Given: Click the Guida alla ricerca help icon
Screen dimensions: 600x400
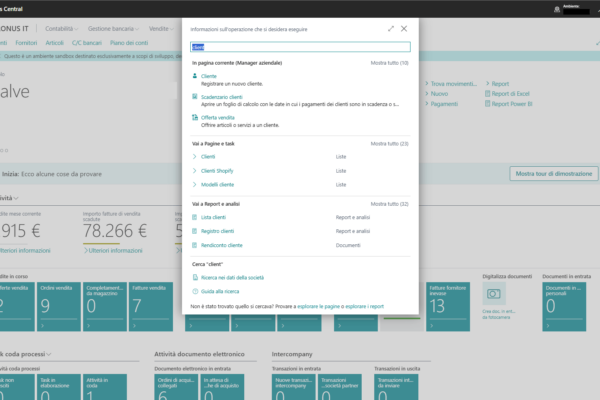Looking at the screenshot, I should tap(195, 291).
